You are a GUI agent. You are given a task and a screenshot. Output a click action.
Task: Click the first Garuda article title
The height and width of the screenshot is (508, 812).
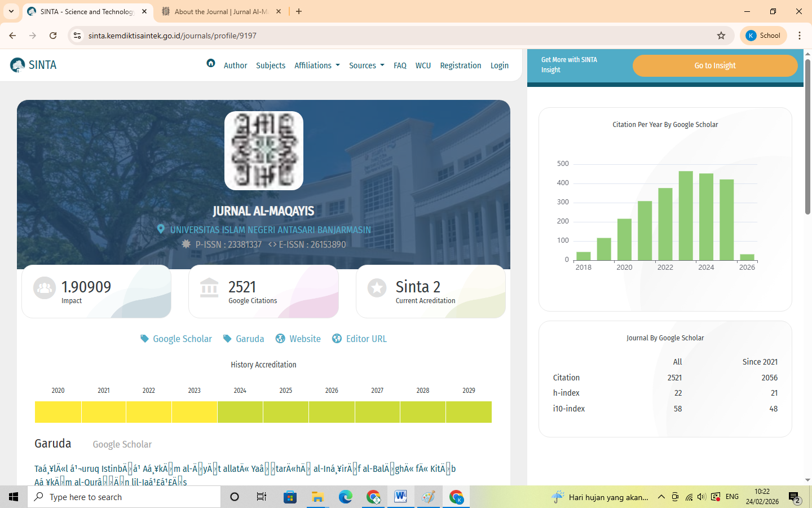pos(245,475)
